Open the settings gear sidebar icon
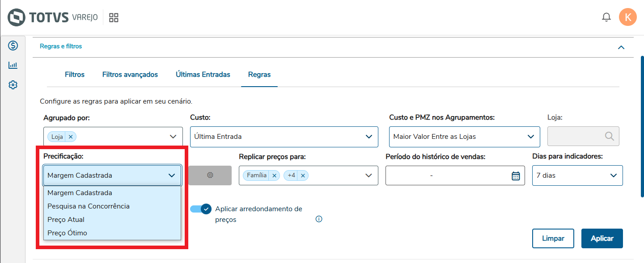The height and width of the screenshot is (263, 644). [x=13, y=85]
